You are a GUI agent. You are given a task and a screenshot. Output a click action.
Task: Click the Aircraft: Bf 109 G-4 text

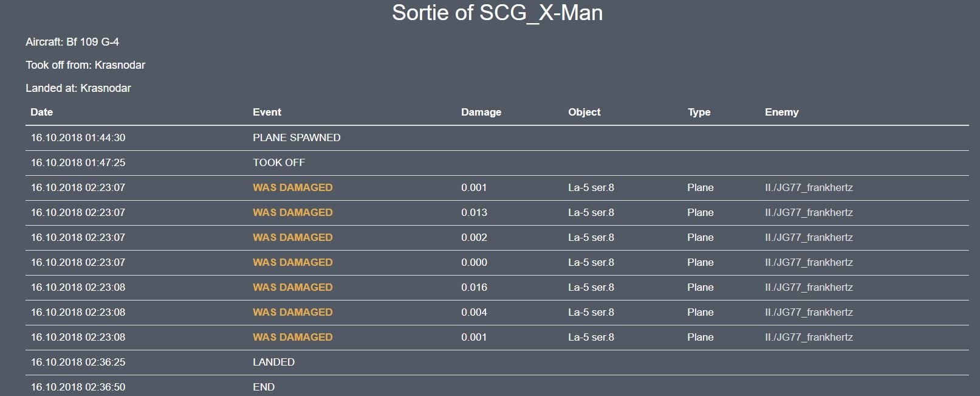pyautogui.click(x=72, y=42)
